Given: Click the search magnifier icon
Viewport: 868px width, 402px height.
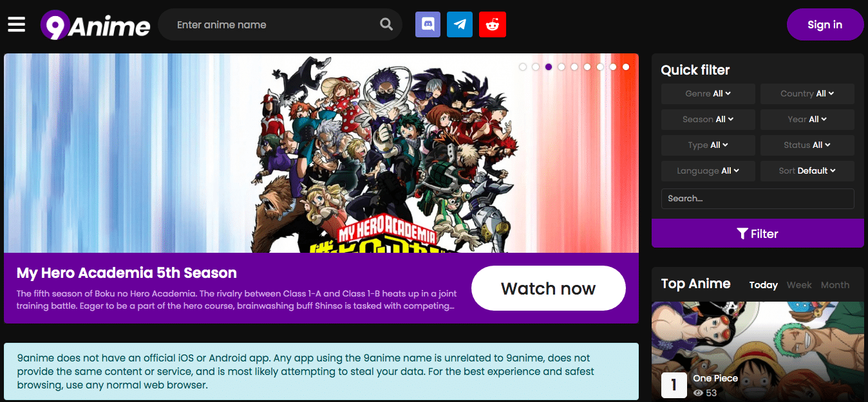Looking at the screenshot, I should coord(386,24).
